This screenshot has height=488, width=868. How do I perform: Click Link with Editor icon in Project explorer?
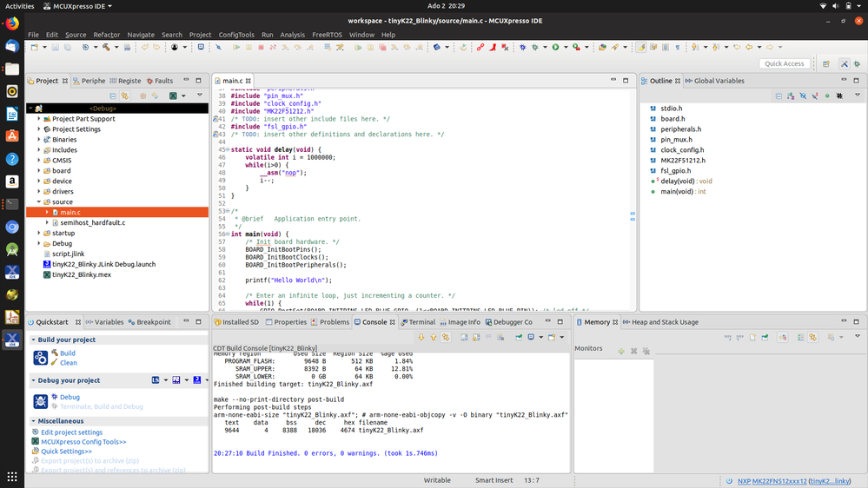click(124, 96)
